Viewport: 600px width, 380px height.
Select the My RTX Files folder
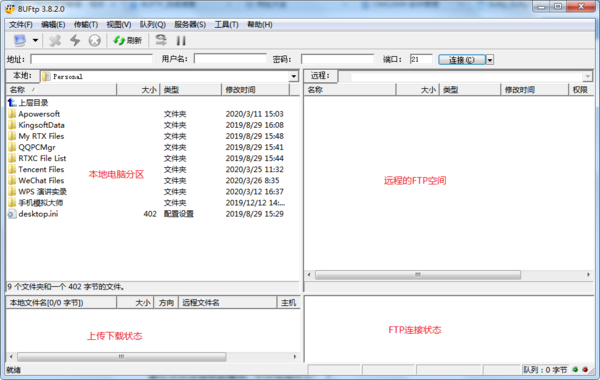tap(41, 136)
